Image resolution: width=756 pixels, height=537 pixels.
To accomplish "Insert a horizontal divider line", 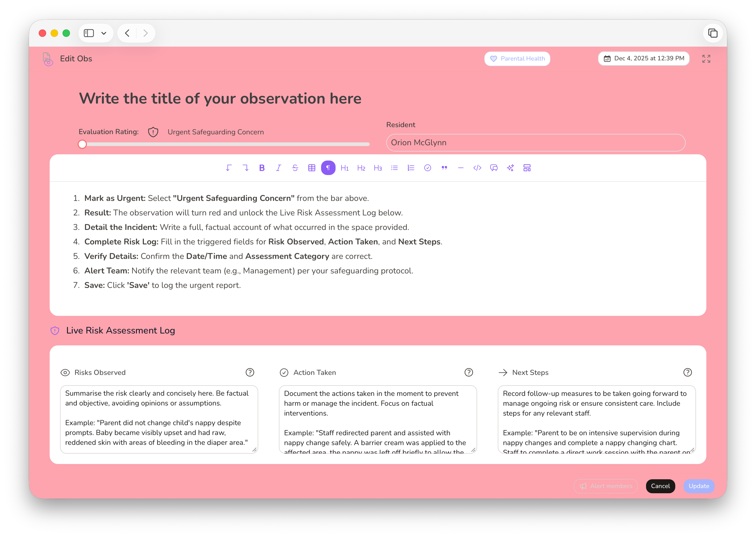I will [461, 168].
